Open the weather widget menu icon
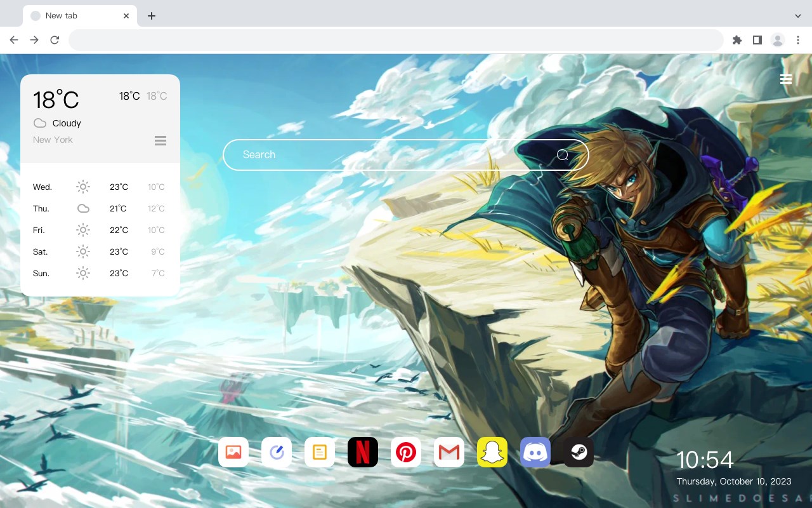Image resolution: width=812 pixels, height=508 pixels. 160,140
